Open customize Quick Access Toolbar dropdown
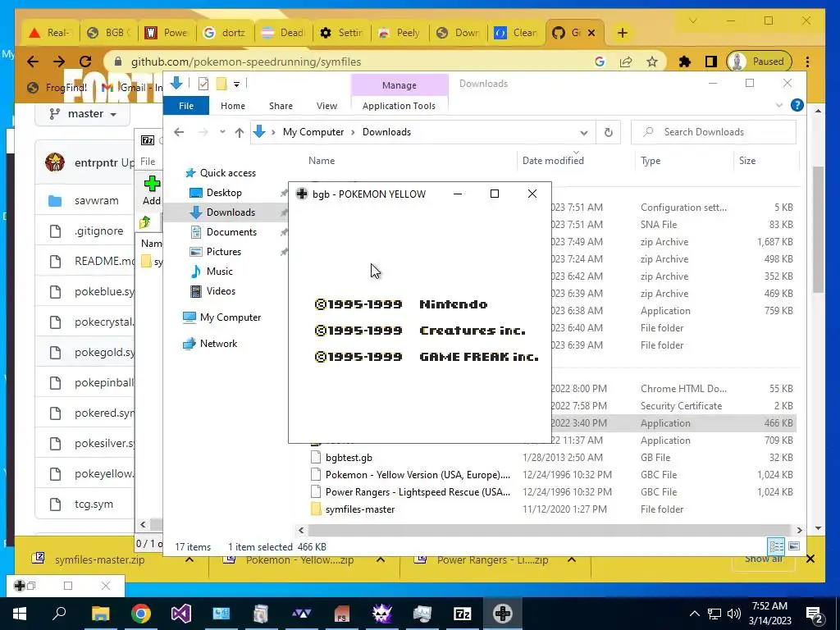840x630 pixels. pos(236,84)
